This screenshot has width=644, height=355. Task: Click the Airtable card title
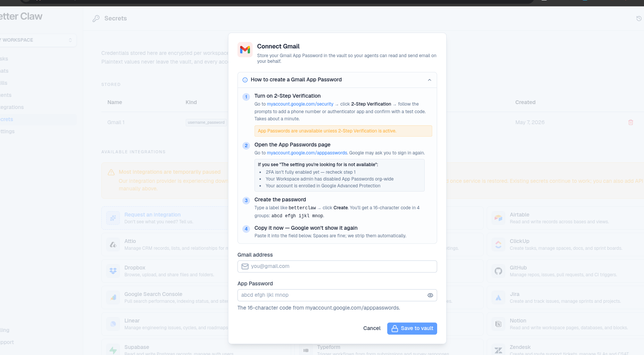pyautogui.click(x=519, y=215)
